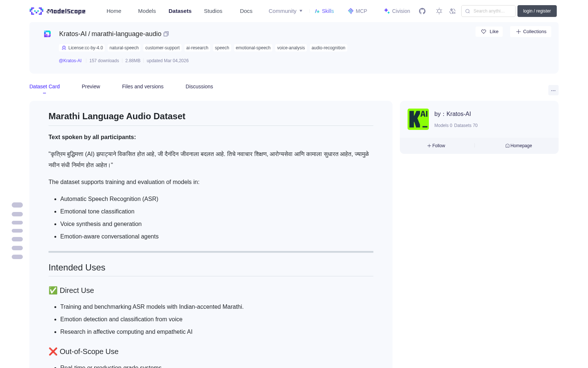Click the login / register button
The image size is (588, 368).
(x=537, y=11)
